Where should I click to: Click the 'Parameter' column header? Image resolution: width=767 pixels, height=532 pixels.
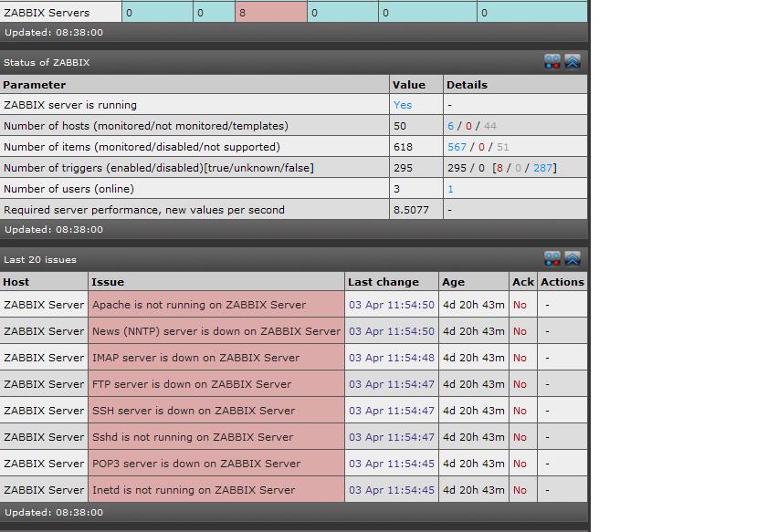35,85
